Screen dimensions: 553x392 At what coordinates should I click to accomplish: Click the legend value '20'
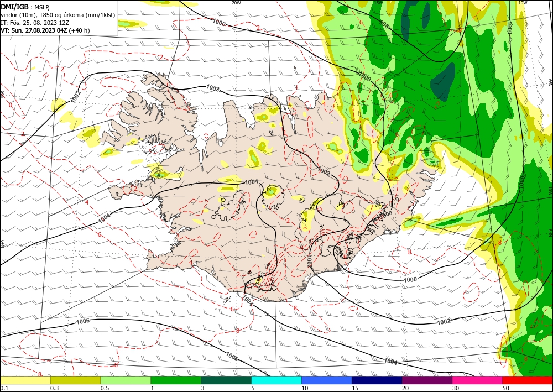point(405,388)
